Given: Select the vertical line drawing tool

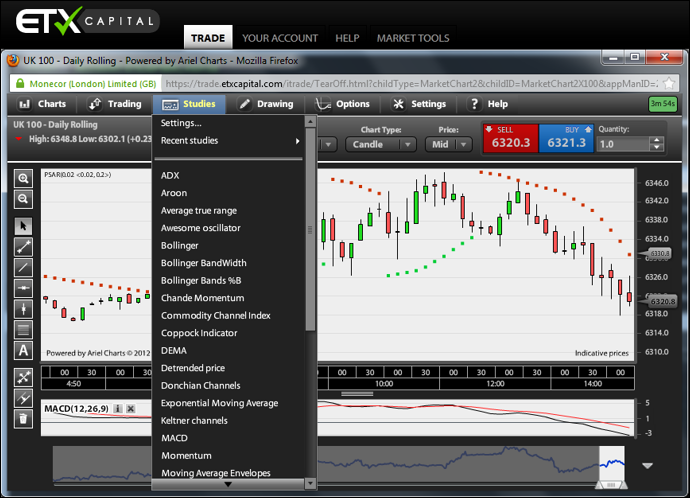Looking at the screenshot, I should click(x=23, y=309).
